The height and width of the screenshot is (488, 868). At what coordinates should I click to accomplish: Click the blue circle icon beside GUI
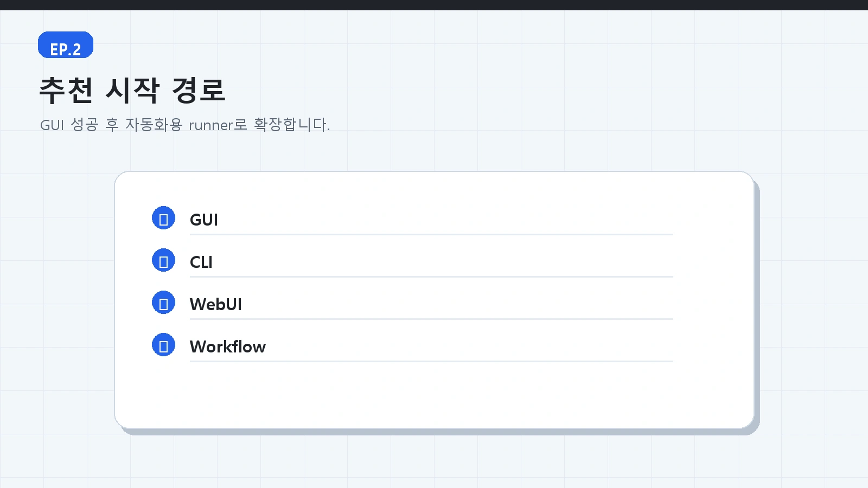click(x=163, y=218)
